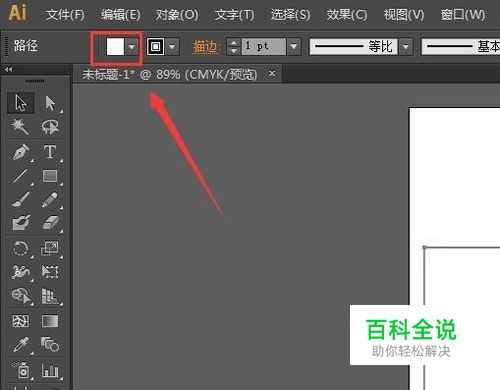Select the Symbol Sprayer tool
The width and height of the screenshot is (500, 390).
21,370
